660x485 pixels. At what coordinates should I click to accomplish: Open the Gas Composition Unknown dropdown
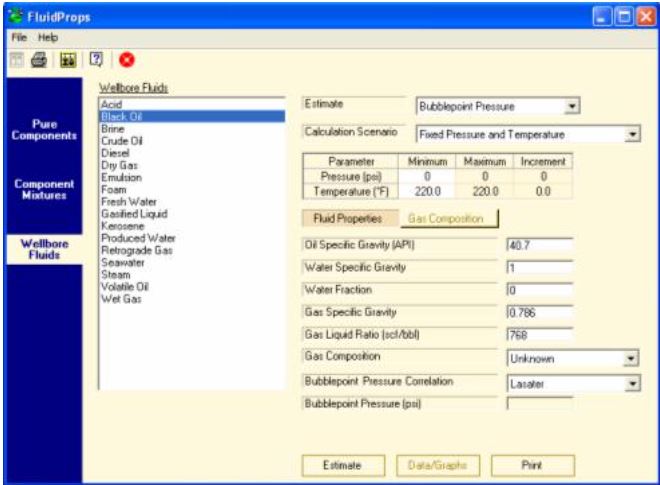tap(631, 359)
